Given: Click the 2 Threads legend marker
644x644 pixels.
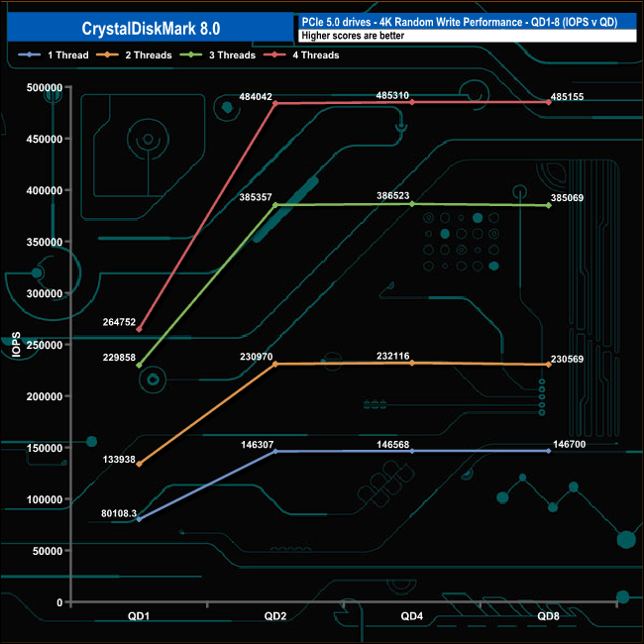Looking at the screenshot, I should [x=107, y=54].
